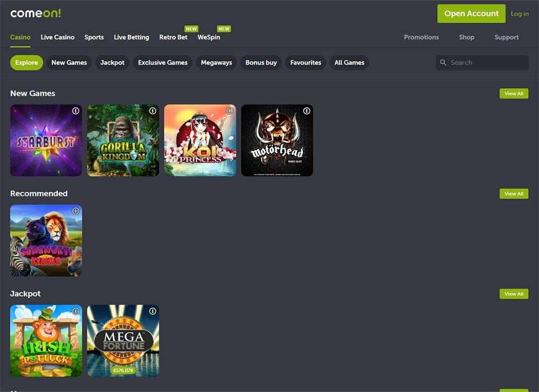Filter by Exclusive Games
This screenshot has width=539, height=392.
(x=163, y=62)
